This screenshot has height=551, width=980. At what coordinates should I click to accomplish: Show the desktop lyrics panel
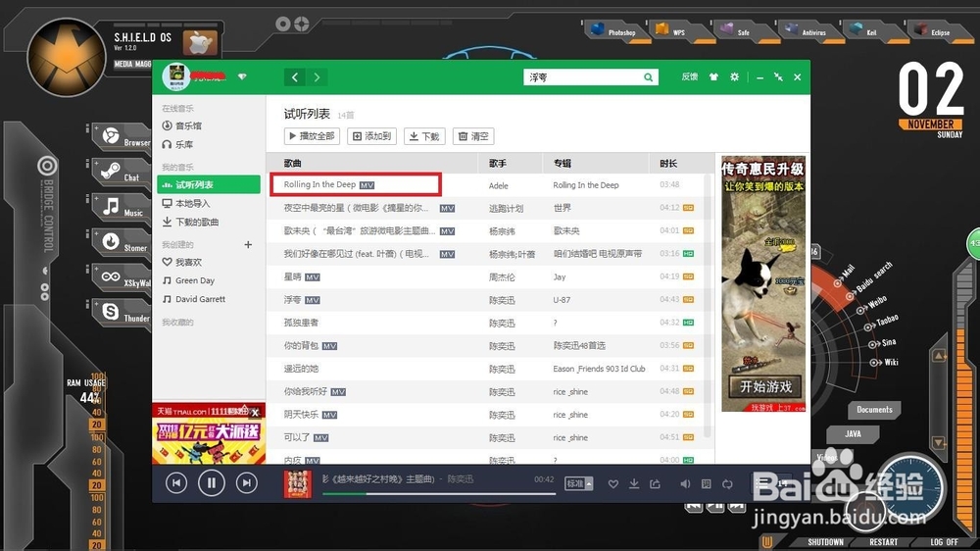point(707,484)
